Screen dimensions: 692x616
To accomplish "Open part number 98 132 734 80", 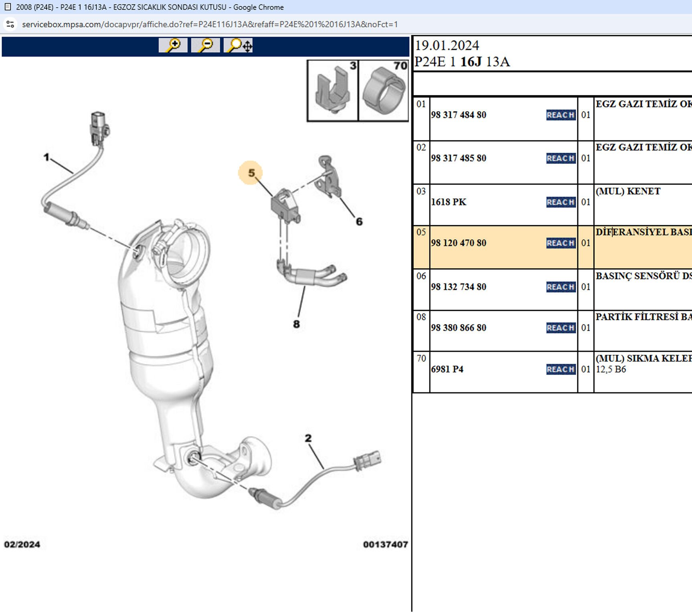I will [x=459, y=287].
